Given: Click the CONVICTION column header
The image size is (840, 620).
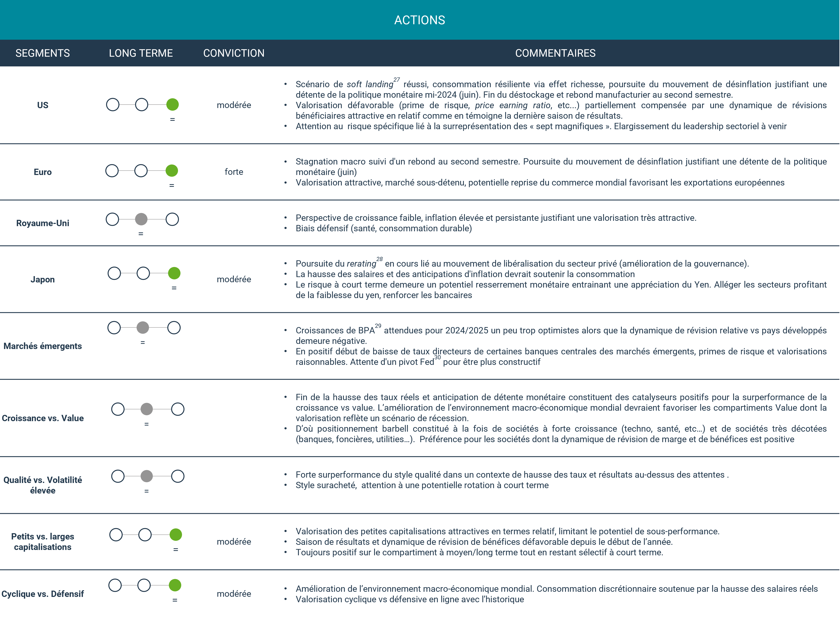Looking at the screenshot, I should tap(234, 53).
